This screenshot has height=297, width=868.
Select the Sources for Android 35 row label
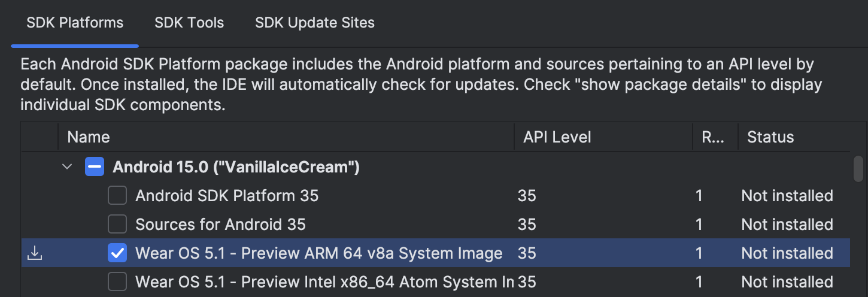pyautogui.click(x=220, y=225)
